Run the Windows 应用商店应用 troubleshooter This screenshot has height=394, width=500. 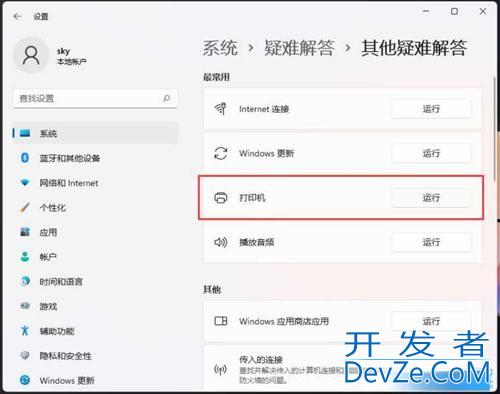[x=431, y=321]
